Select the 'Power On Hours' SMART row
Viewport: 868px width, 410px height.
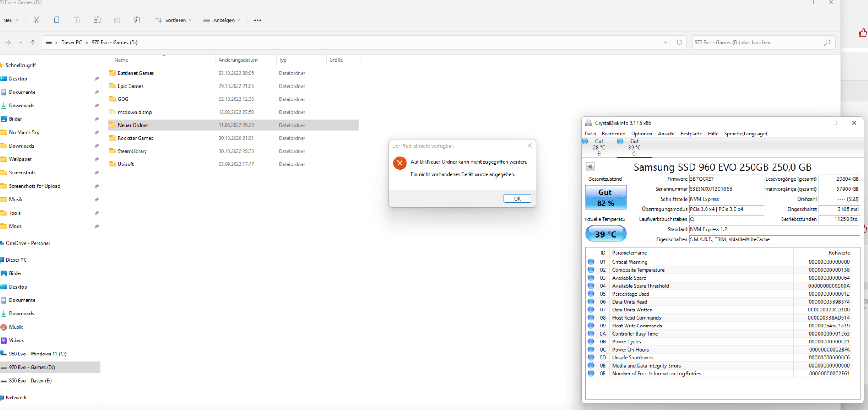coord(719,350)
